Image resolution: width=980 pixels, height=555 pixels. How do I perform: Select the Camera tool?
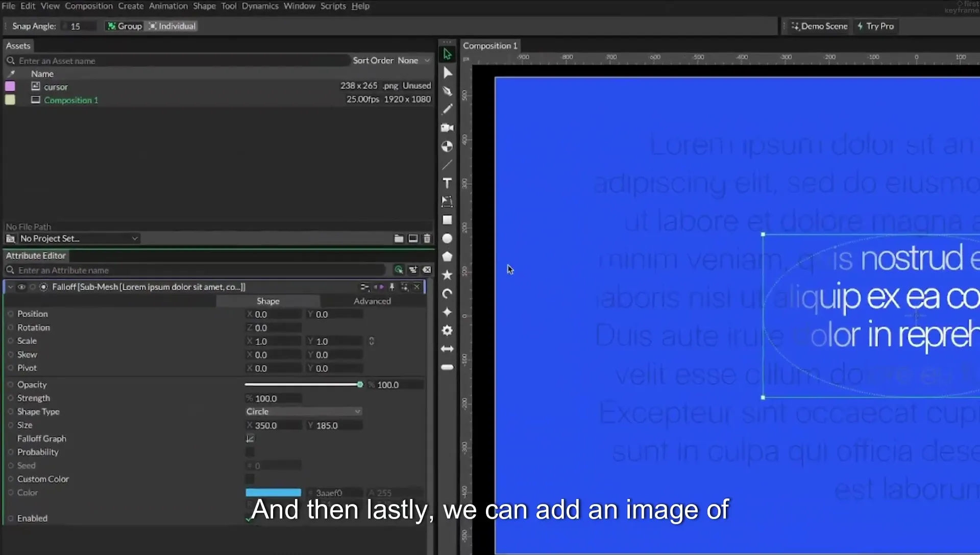tap(447, 128)
